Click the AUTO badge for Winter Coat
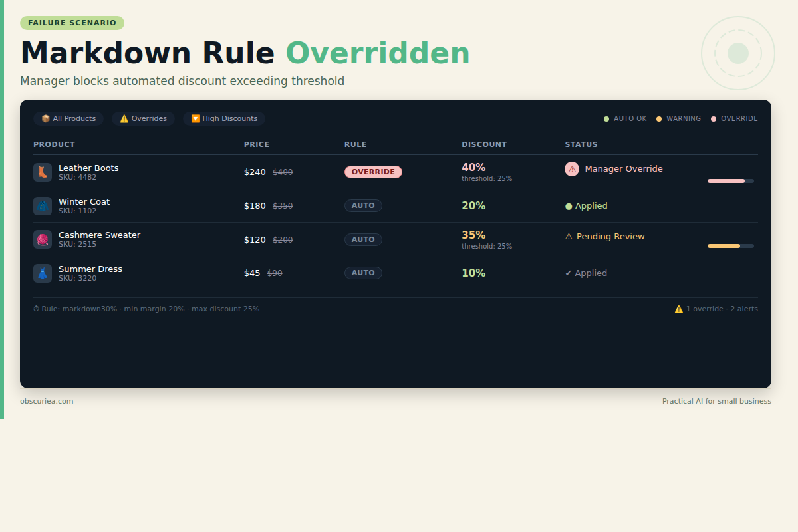The width and height of the screenshot is (798, 532). pos(363,206)
